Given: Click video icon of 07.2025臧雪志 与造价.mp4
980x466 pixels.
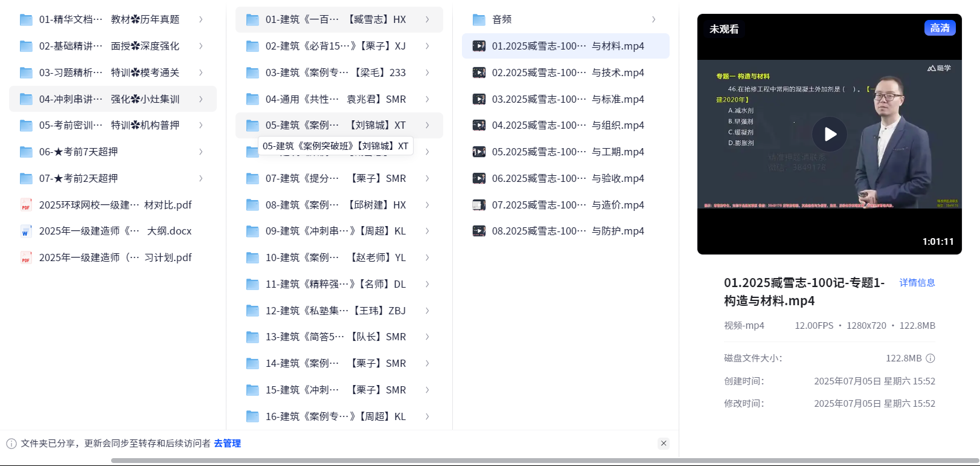Looking at the screenshot, I should [x=479, y=205].
